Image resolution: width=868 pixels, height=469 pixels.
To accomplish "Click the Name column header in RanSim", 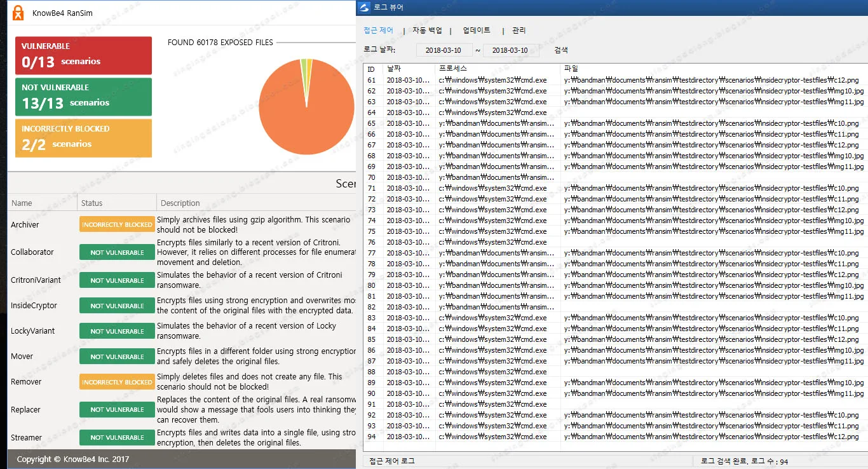I will (x=42, y=203).
